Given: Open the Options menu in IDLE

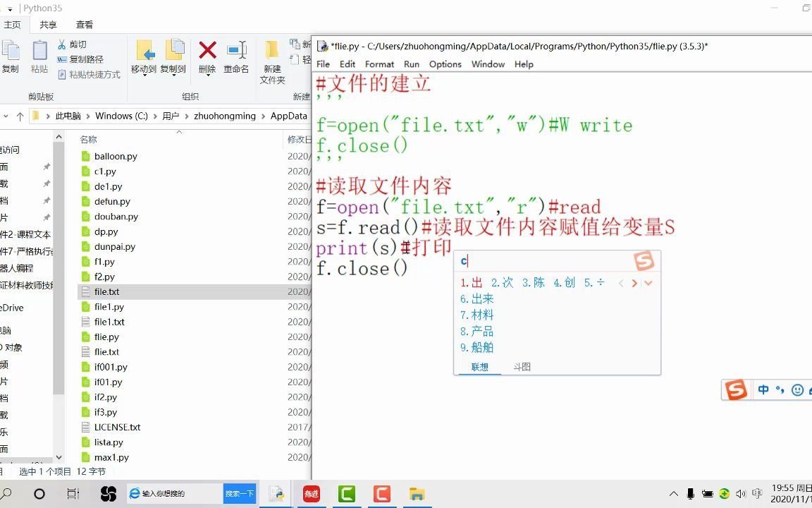Looking at the screenshot, I should click(x=445, y=64).
